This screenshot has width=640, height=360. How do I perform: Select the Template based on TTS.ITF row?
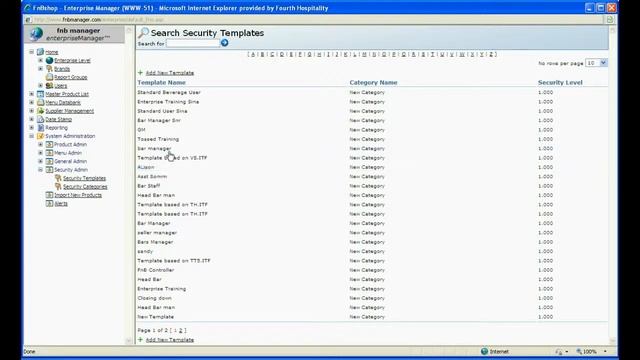(x=174, y=260)
